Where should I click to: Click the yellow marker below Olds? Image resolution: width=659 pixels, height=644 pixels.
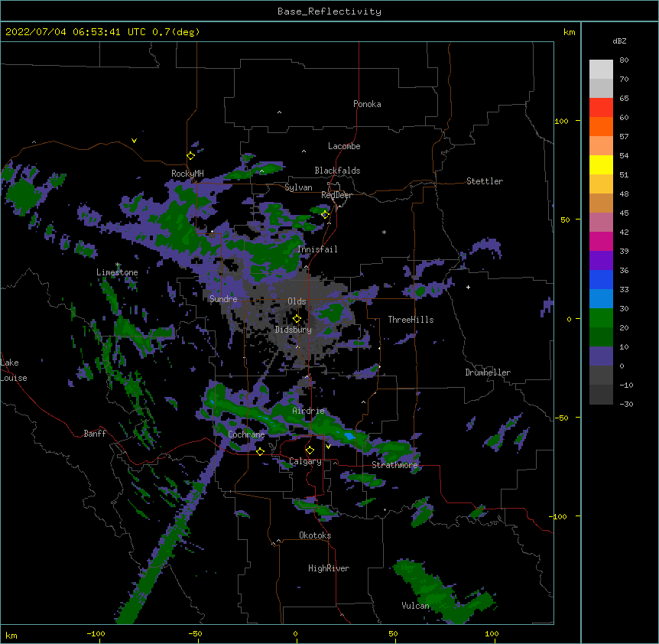pyautogui.click(x=297, y=319)
